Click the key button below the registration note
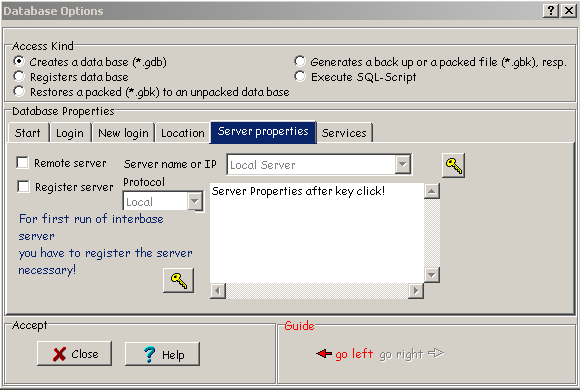 pos(179,281)
